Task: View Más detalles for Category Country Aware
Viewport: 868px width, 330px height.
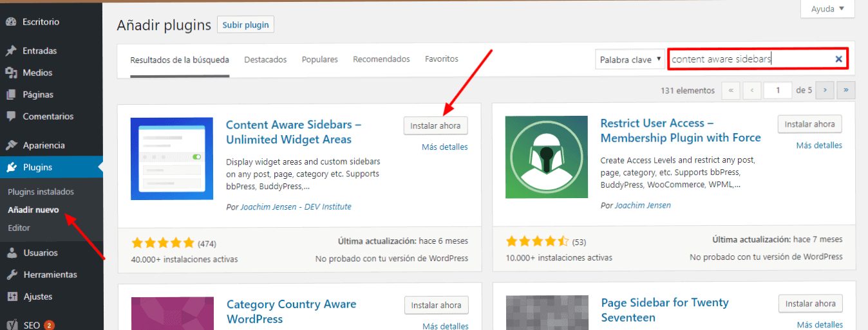Action: (x=445, y=326)
